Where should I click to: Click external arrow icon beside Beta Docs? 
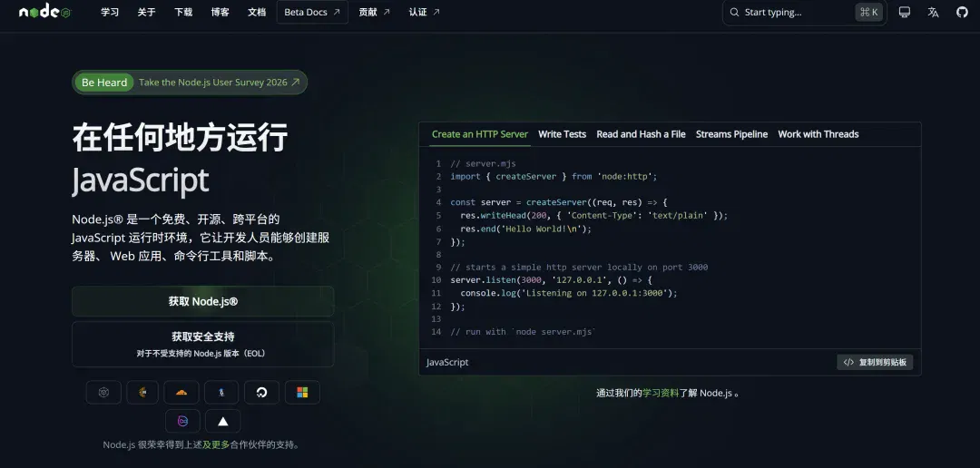coord(337,12)
